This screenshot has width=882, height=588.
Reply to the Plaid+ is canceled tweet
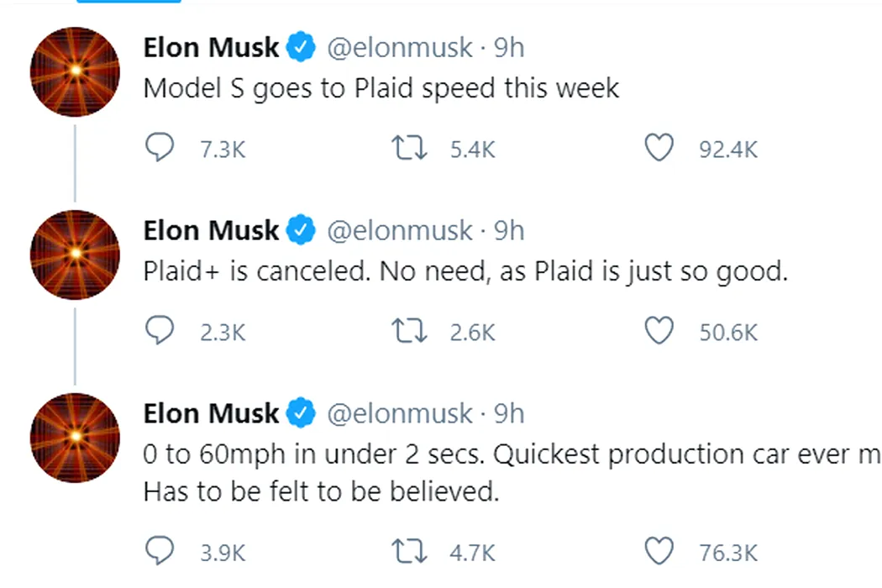160,330
